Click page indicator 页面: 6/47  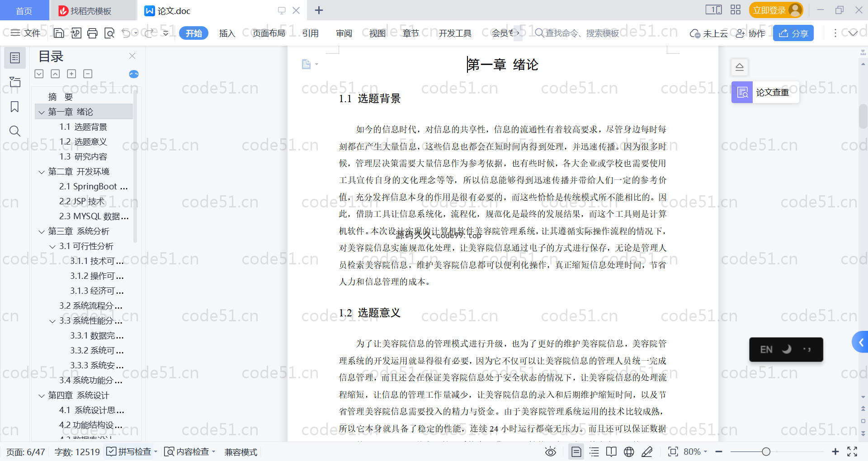coord(26,452)
